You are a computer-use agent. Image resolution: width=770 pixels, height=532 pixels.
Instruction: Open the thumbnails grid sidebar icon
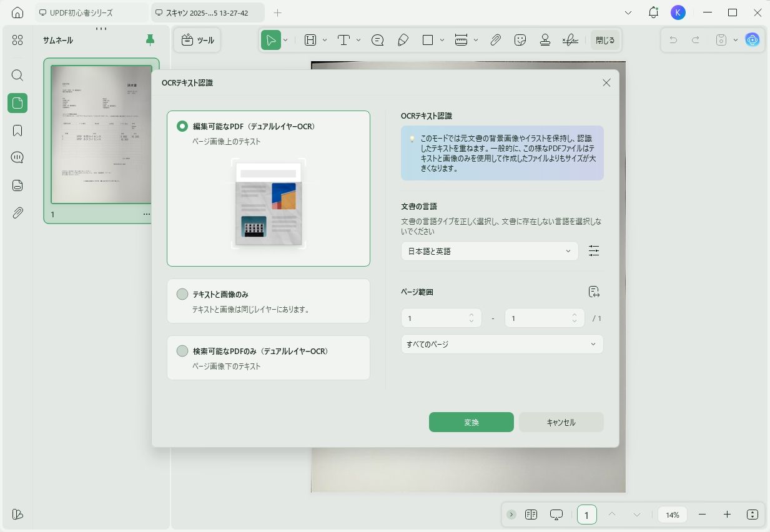click(17, 40)
